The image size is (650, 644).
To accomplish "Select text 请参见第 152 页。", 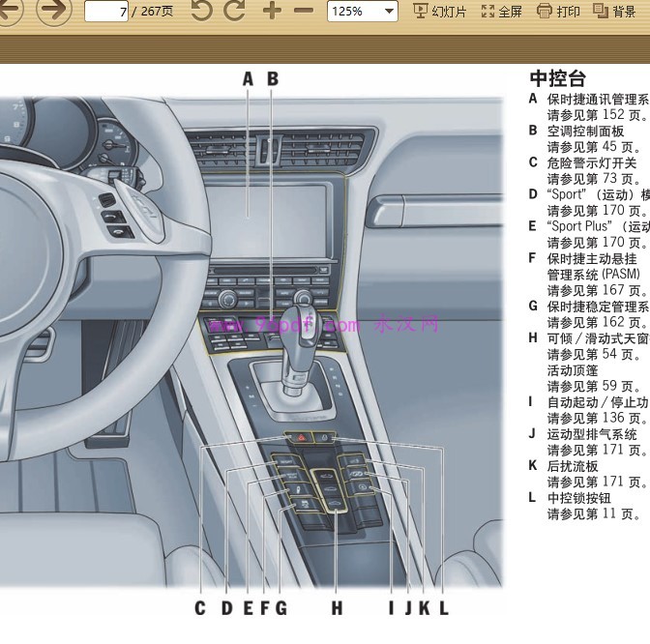I will 598,115.
